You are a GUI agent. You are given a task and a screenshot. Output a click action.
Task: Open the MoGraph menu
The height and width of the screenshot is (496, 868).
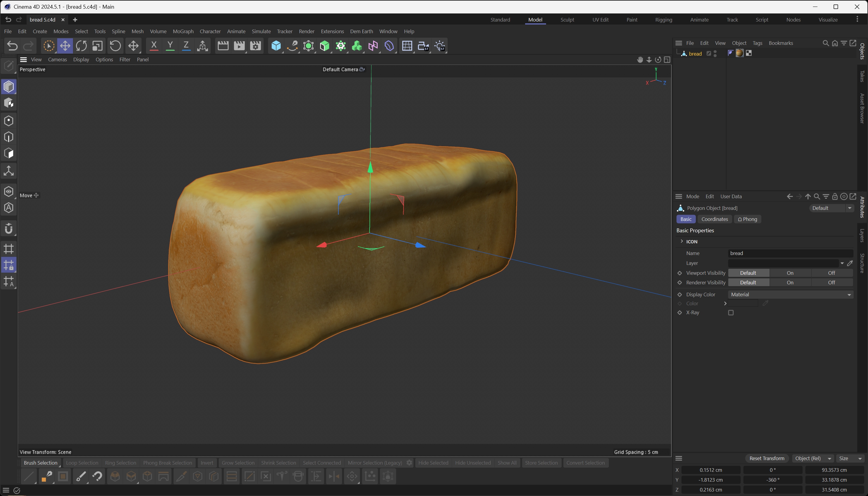(183, 31)
